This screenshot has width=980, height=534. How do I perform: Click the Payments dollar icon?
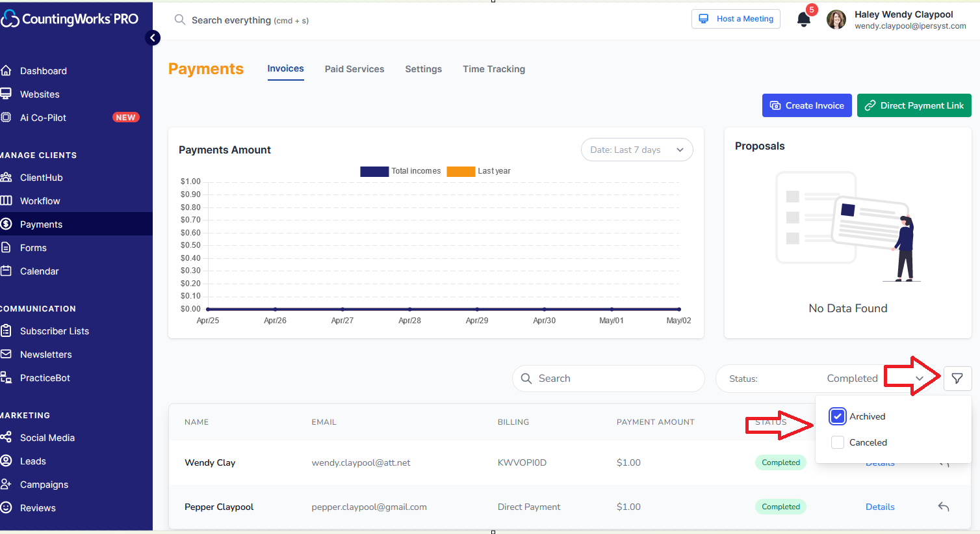pos(6,224)
